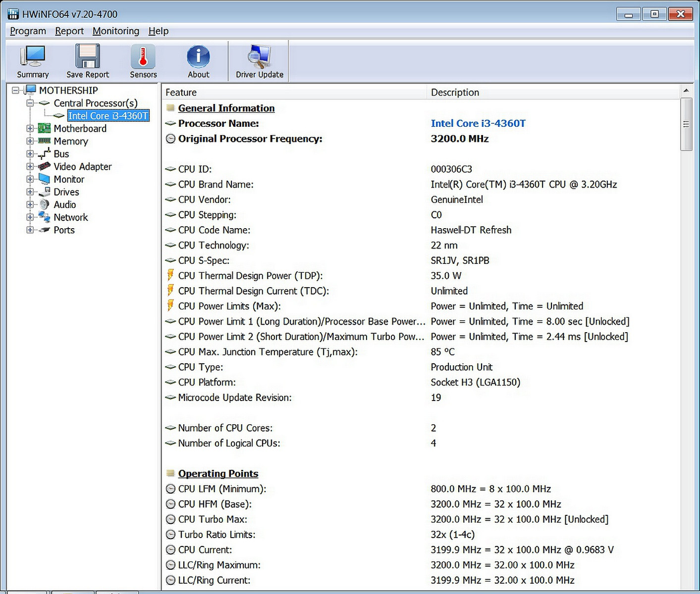This screenshot has width=700, height=594.
Task: Click the Feature column header
Action: 294,92
